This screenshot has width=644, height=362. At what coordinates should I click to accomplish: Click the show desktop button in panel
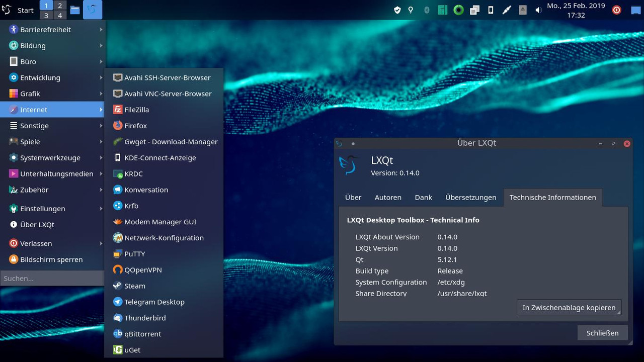coord(635,10)
